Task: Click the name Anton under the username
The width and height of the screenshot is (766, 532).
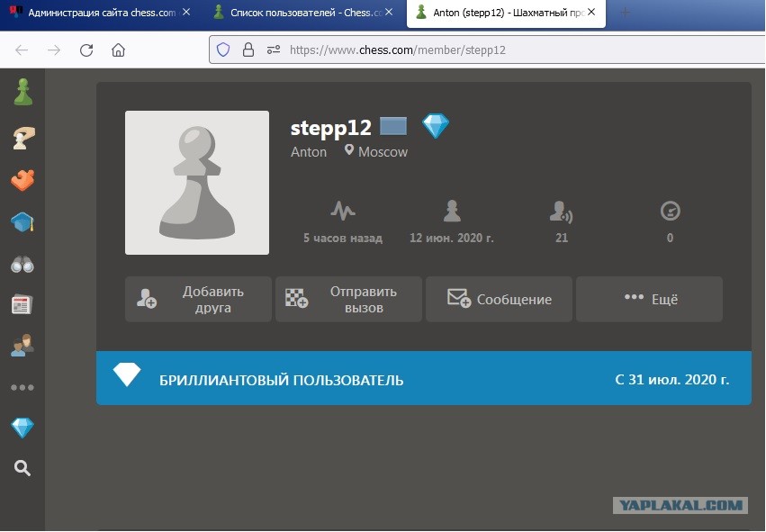Action: pos(309,152)
